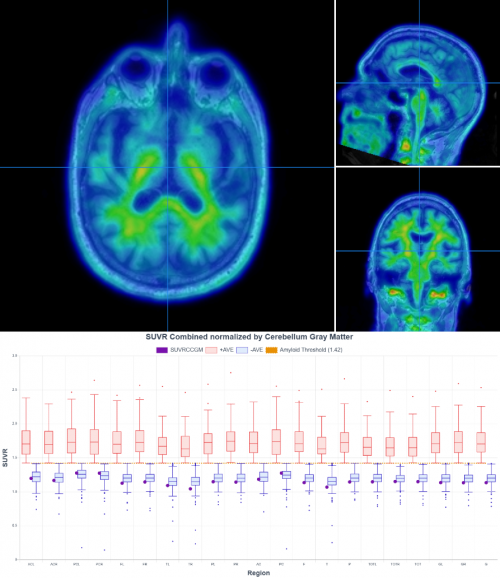Screen dimensions: 500x578
Task: Select the purple SUVR dot above TOTL
Action: click(372, 482)
